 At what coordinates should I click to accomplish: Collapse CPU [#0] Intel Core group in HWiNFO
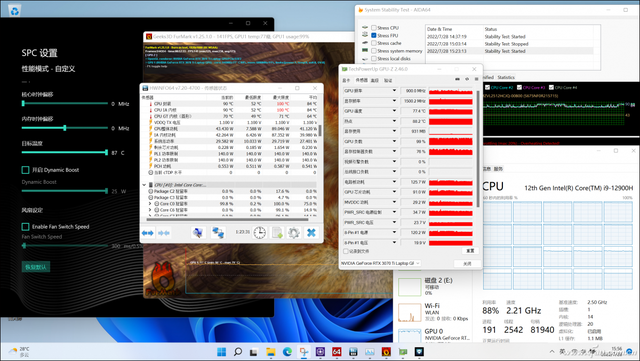[x=144, y=185]
